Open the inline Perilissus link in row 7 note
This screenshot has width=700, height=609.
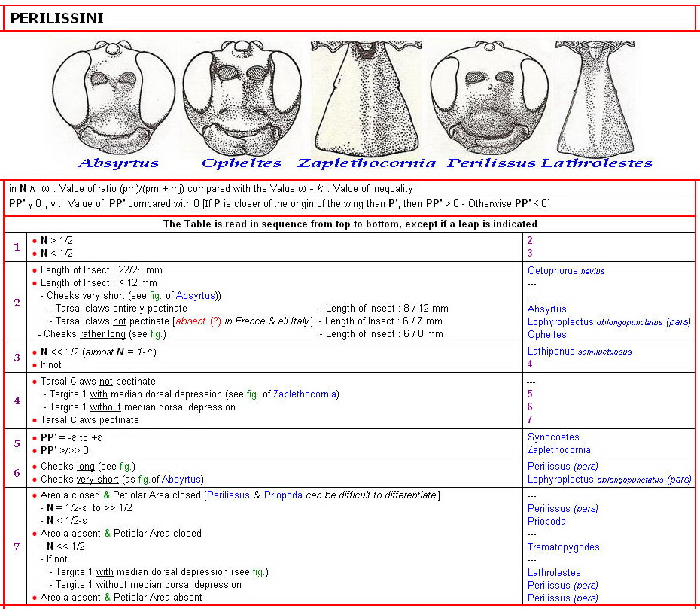tap(229, 495)
